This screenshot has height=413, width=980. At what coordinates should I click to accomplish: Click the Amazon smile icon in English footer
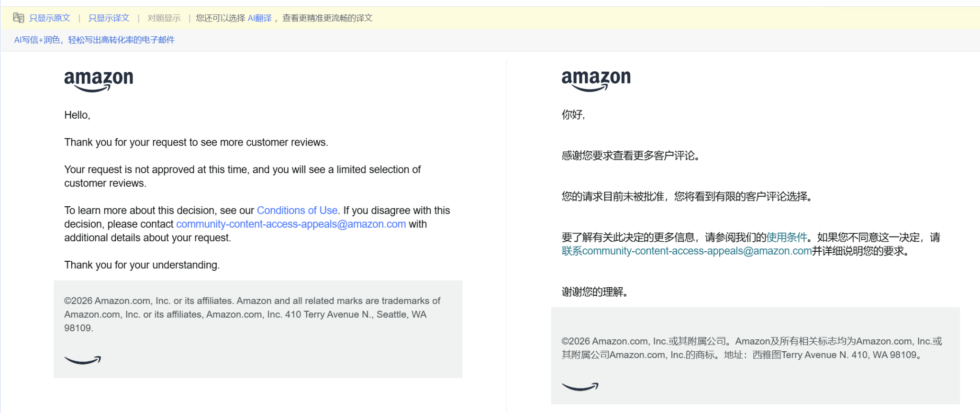point(83,360)
